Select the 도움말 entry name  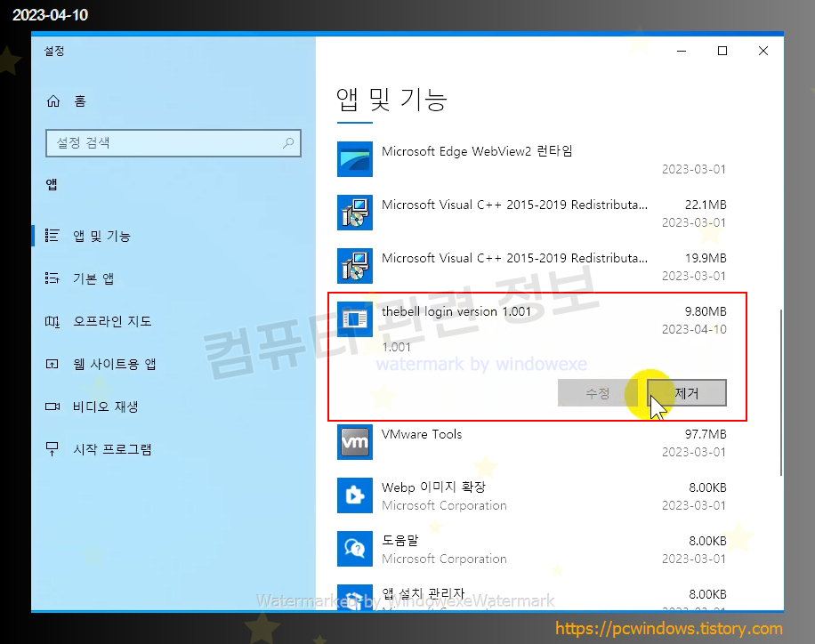click(x=399, y=541)
